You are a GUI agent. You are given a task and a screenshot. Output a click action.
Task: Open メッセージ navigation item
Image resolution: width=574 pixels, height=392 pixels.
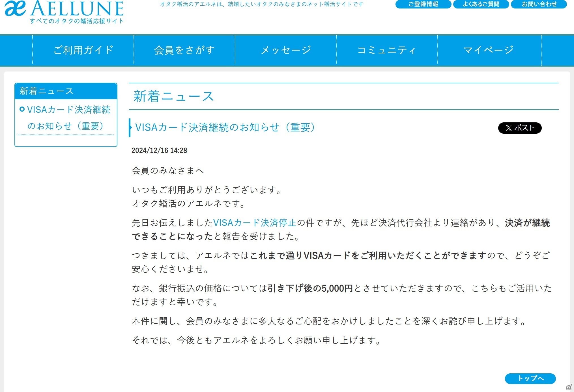[x=286, y=50]
